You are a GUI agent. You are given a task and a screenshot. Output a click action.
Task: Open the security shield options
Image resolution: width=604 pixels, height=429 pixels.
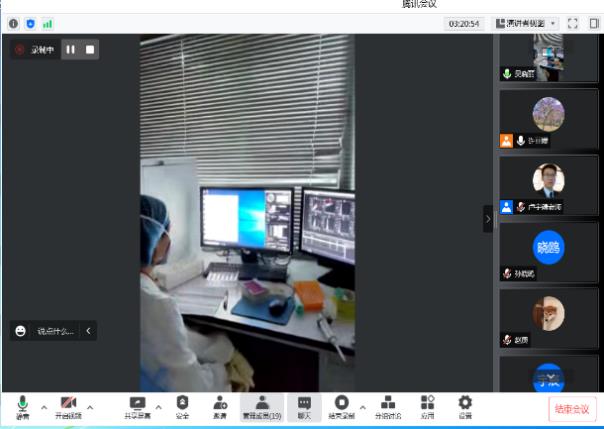[182, 405]
